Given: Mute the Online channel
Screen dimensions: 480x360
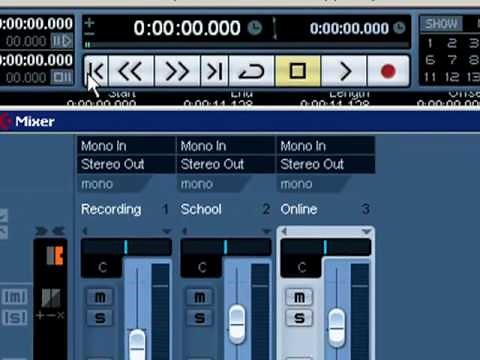Looking at the screenshot, I should tap(299, 297).
